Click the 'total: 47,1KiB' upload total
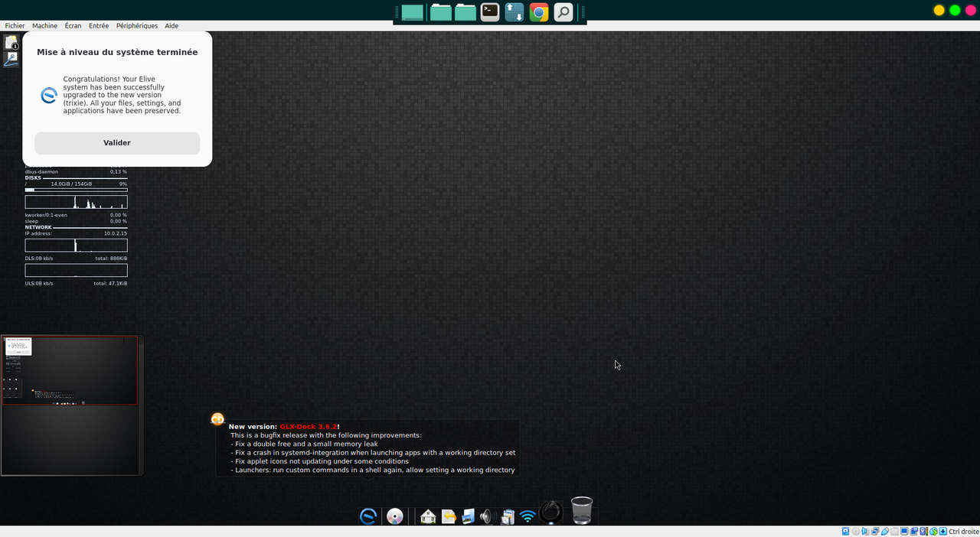This screenshot has width=980, height=537. (x=110, y=283)
